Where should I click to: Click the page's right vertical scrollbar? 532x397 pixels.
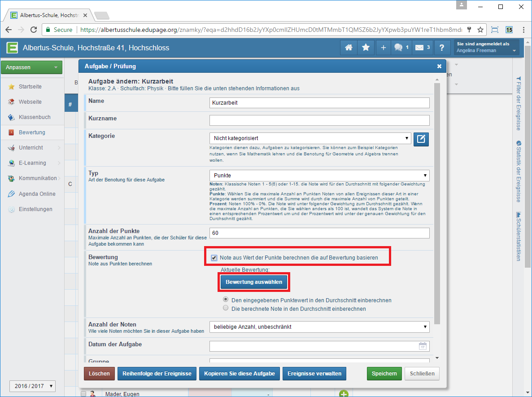(528, 156)
